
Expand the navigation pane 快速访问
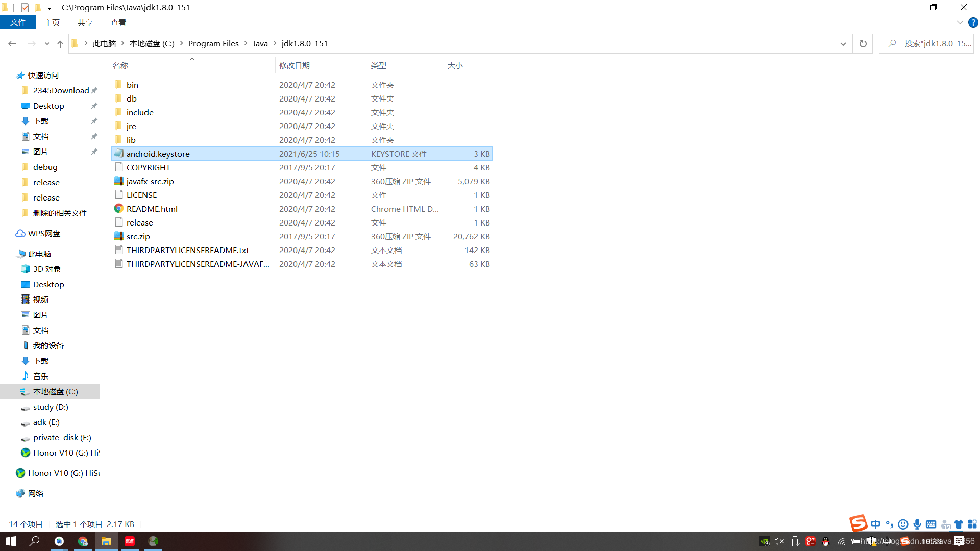tap(8, 76)
